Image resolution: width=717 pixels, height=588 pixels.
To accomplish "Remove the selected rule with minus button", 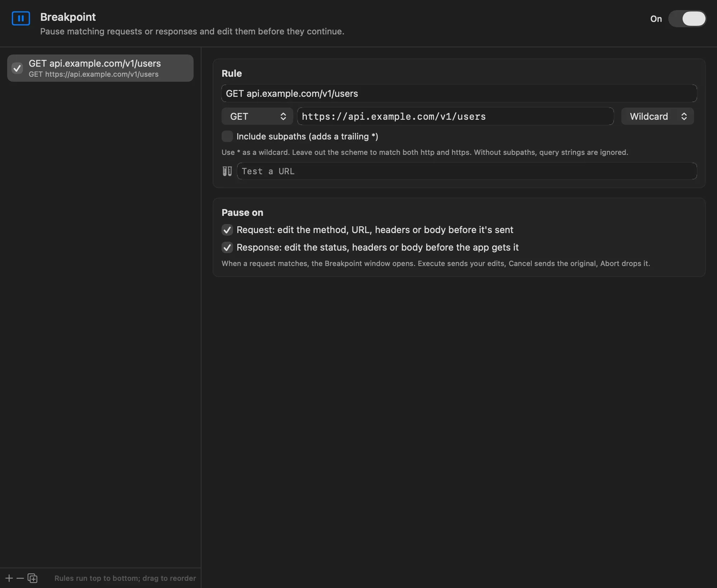I will pos(20,578).
